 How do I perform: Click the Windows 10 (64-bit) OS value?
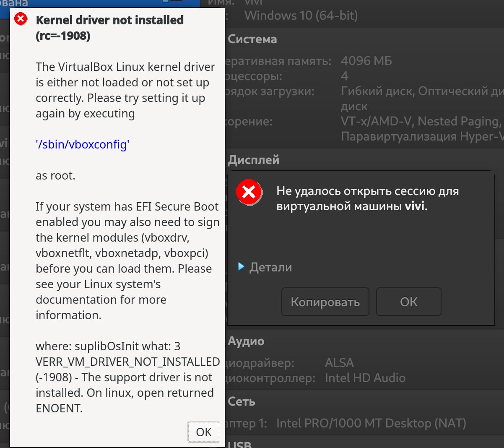[x=301, y=16]
